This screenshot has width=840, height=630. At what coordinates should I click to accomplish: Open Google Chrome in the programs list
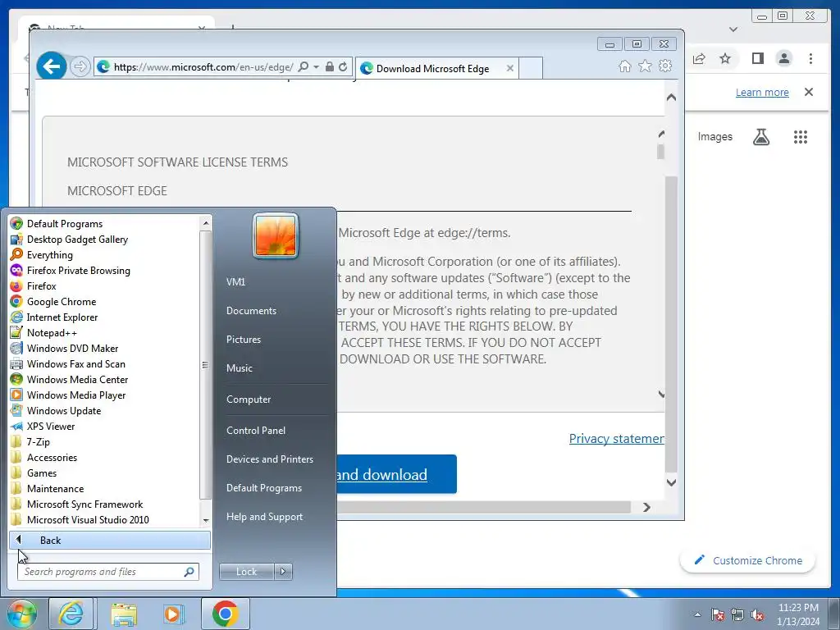61,301
